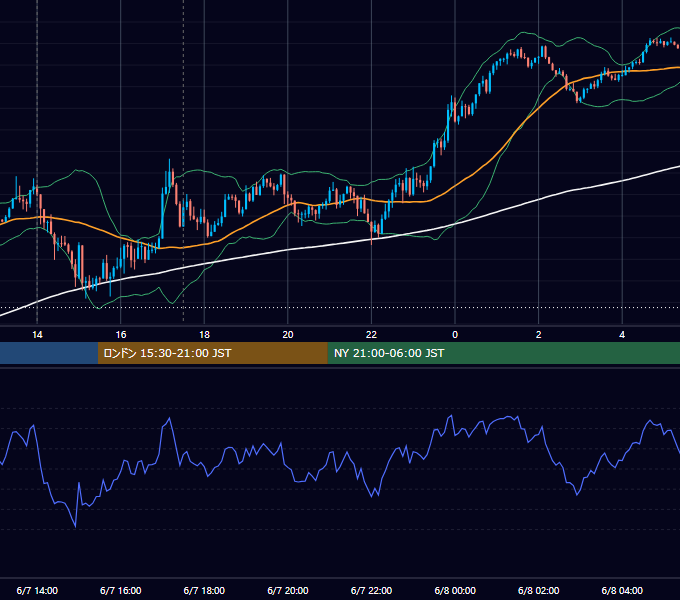This screenshot has height=600, width=680.
Task: Click the 14 hour label on price chart axis
Action: (x=37, y=335)
